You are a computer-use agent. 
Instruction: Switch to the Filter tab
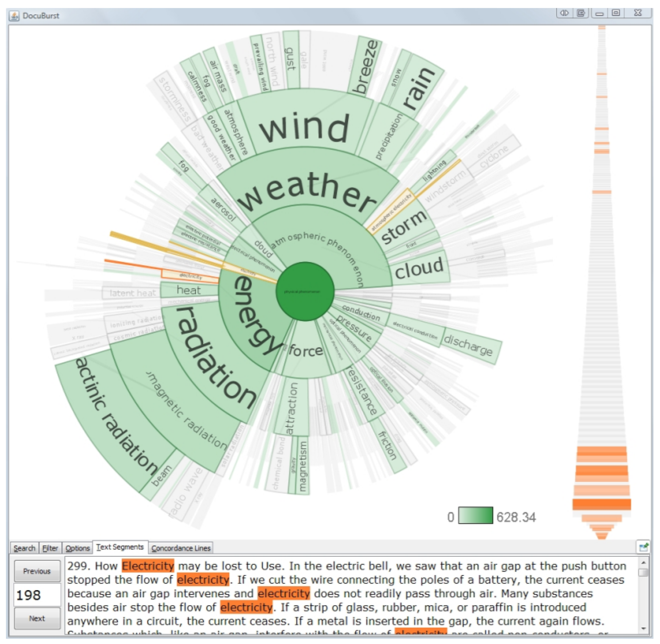pyautogui.click(x=50, y=548)
